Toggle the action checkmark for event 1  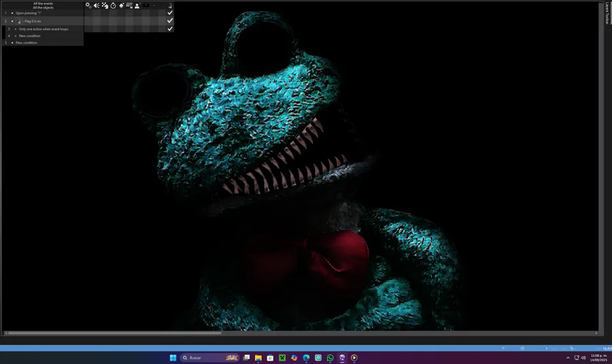point(170,13)
